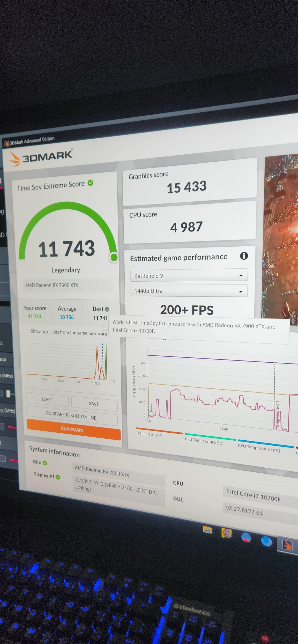Click the GPU Temperature (°C) legend item
This screenshot has height=644, width=298.
[259, 448]
